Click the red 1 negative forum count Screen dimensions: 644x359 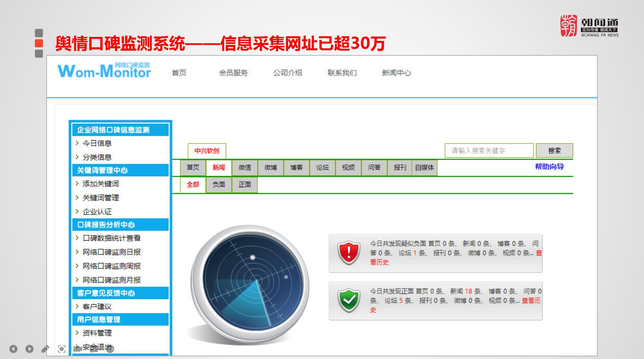(415, 253)
